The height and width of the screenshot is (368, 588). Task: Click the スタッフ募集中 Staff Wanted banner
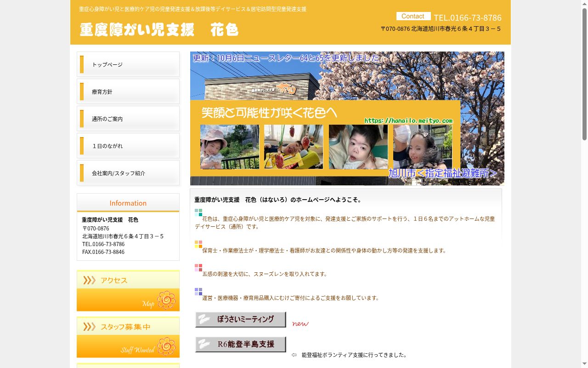click(128, 337)
